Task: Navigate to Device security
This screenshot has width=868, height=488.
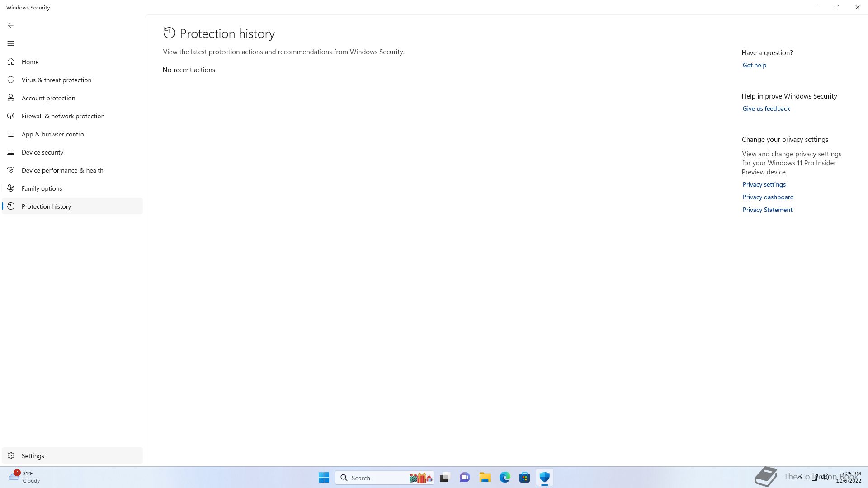Action: tap(72, 152)
